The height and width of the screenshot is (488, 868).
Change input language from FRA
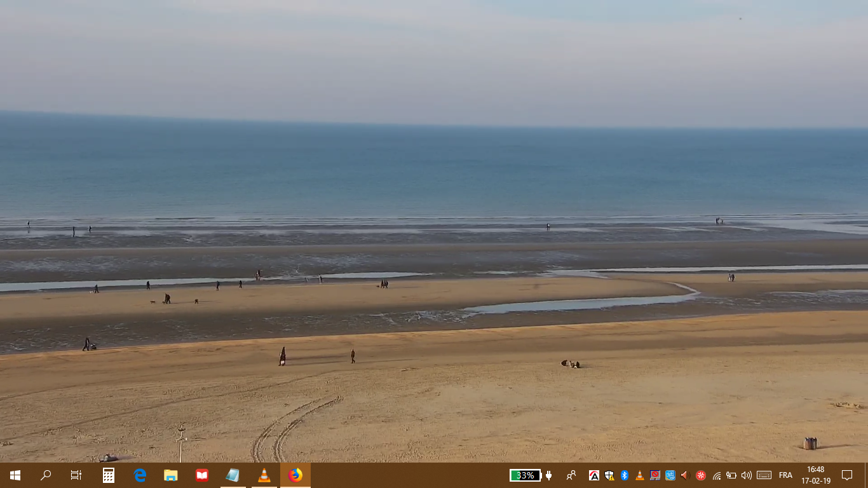tap(785, 475)
